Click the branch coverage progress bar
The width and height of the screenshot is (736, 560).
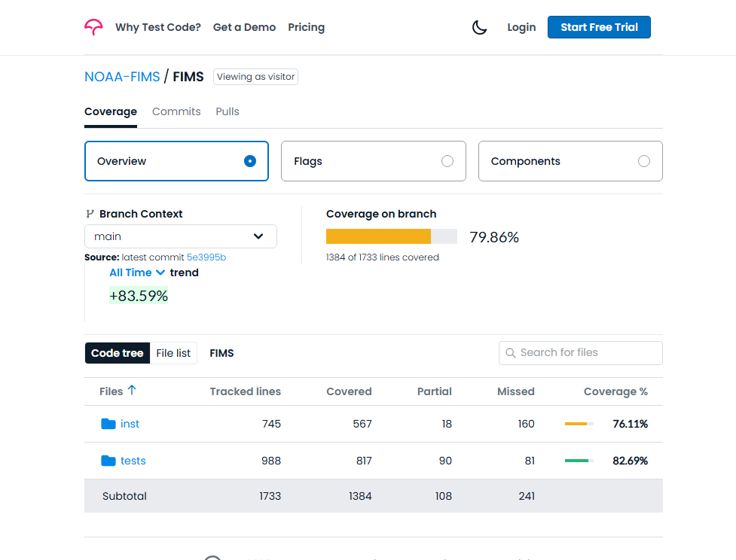[392, 236]
